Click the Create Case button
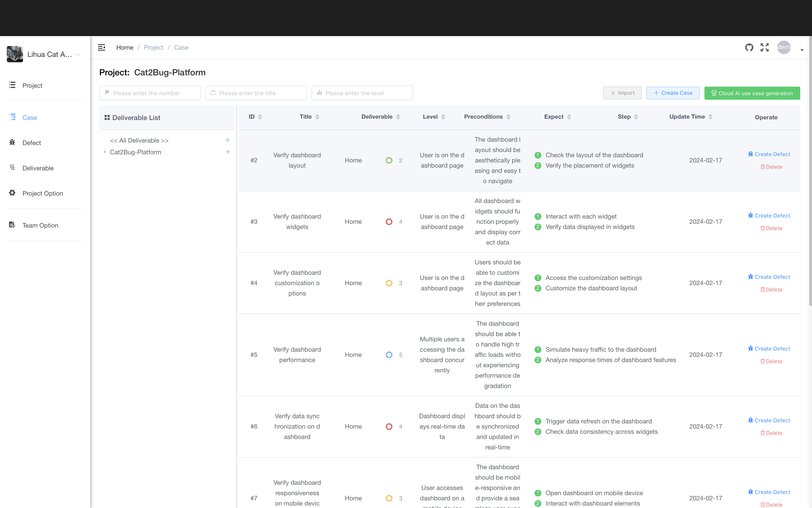This screenshot has width=812, height=508. tap(673, 93)
